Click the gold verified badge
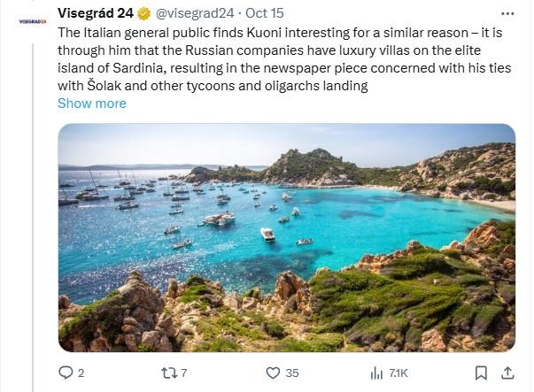The width and height of the screenshot is (534, 392). [x=143, y=13]
